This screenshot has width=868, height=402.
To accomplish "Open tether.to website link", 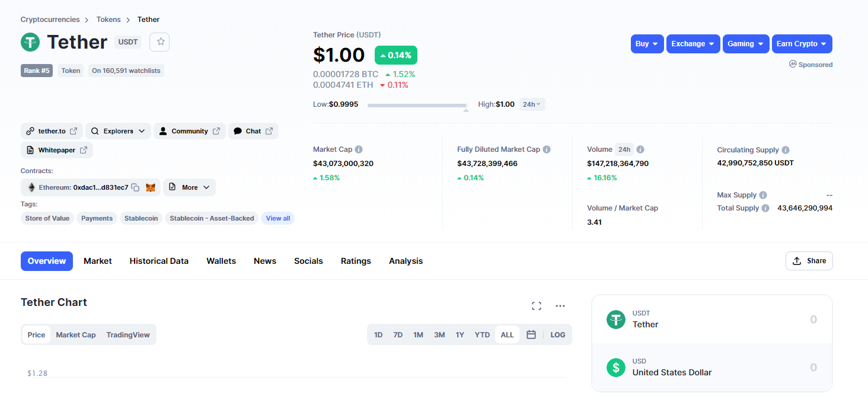I will click(52, 131).
